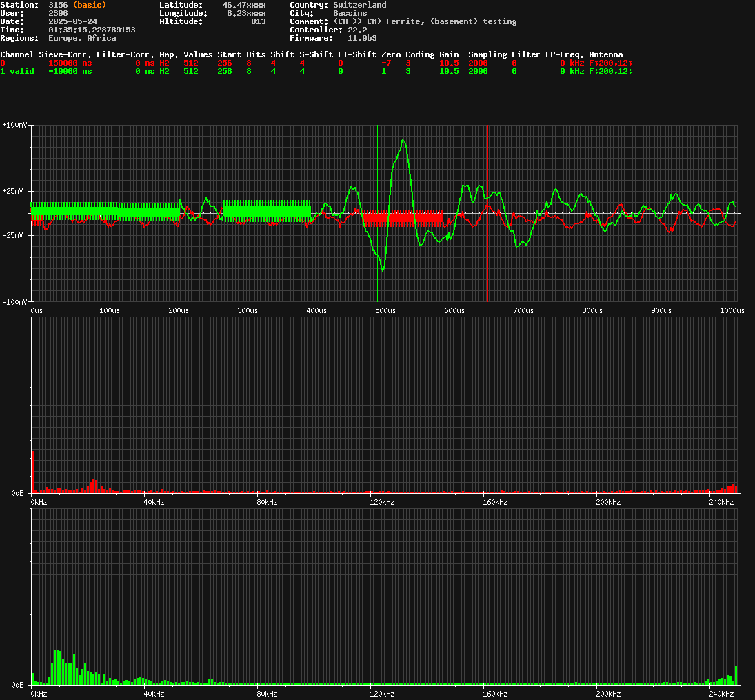Viewport: 755px width, 700px height.
Task: Click the "Station:" field label
Action: point(19,5)
